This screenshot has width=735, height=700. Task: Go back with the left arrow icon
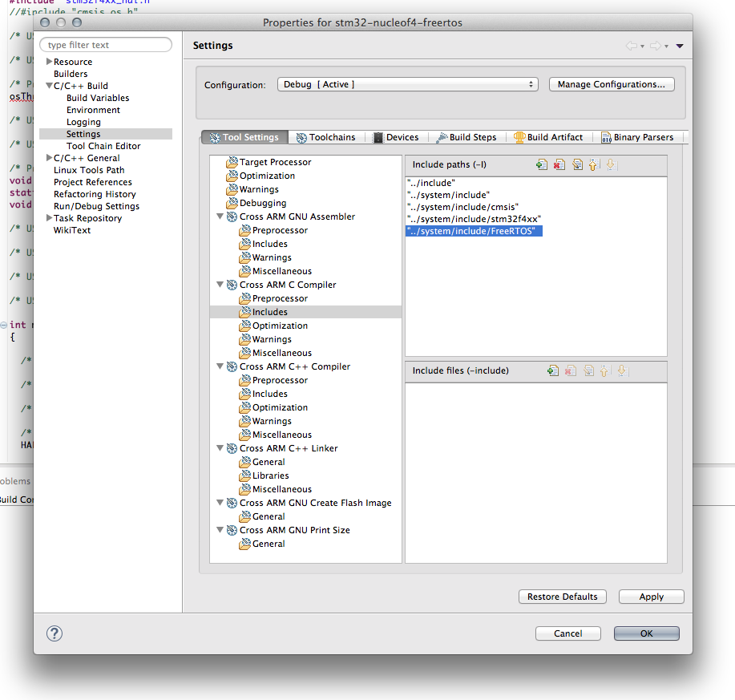[632, 46]
